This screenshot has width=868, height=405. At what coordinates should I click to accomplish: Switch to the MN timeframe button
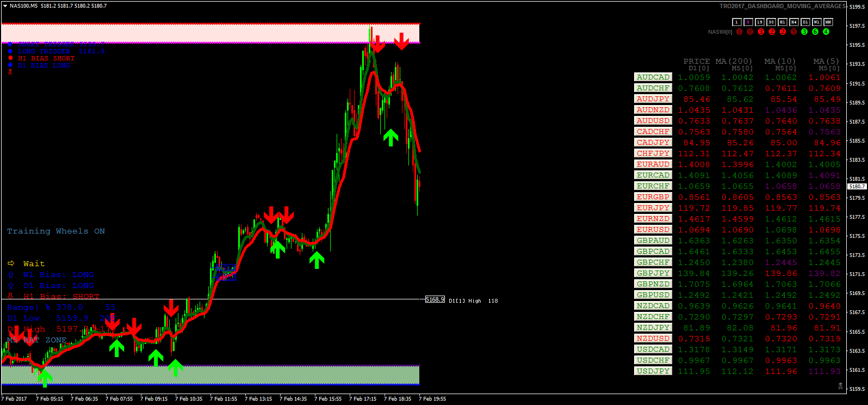click(828, 22)
